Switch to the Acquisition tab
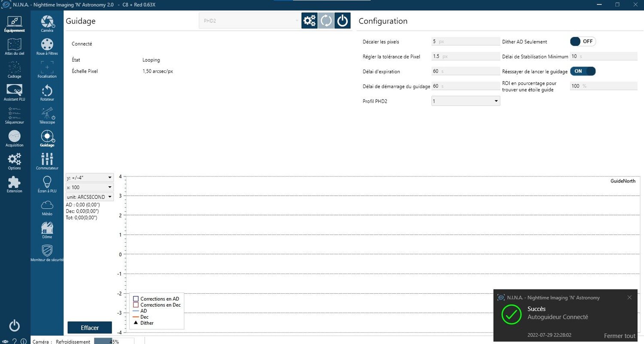Viewport: 644px width, 344px height. (15, 139)
